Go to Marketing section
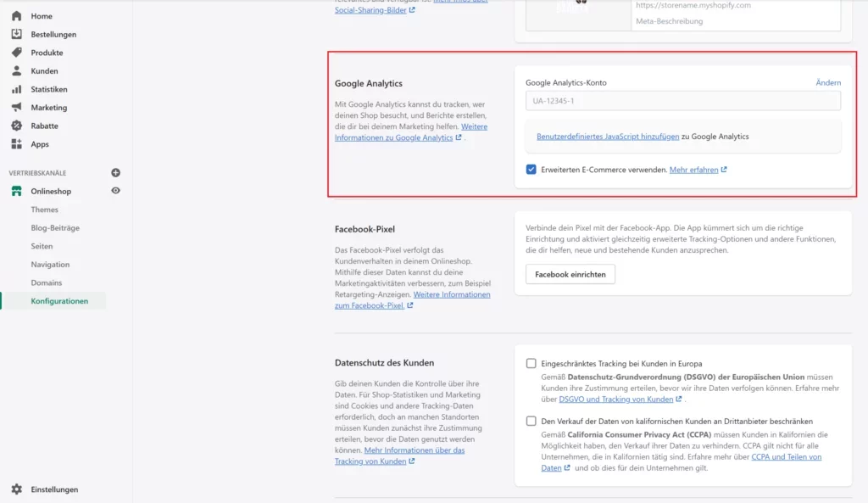Image resolution: width=868 pixels, height=503 pixels. (48, 108)
